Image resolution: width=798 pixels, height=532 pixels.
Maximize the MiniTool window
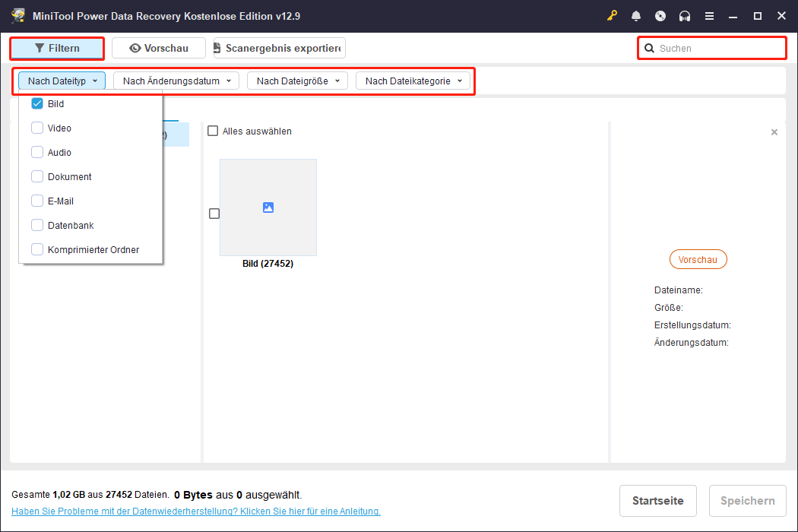tap(757, 16)
